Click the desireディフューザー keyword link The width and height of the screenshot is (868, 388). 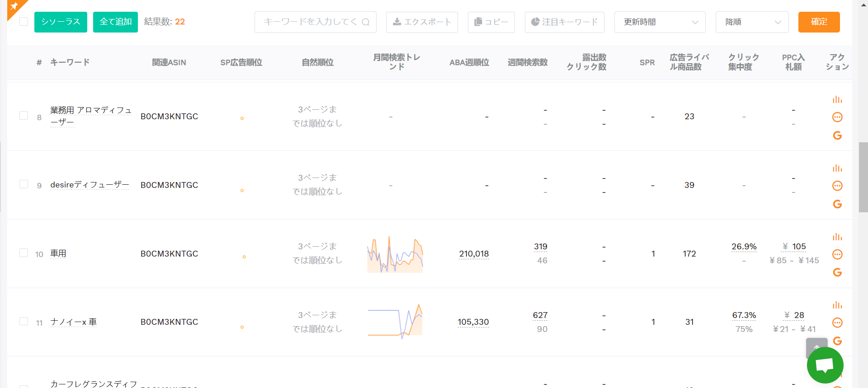click(90, 185)
